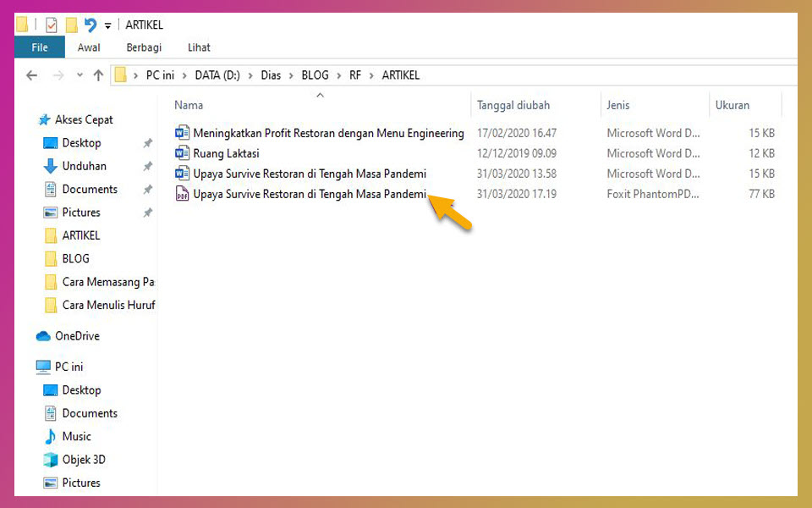
Task: Click the Properties icon in the quick access toolbar
Action: click(51, 25)
